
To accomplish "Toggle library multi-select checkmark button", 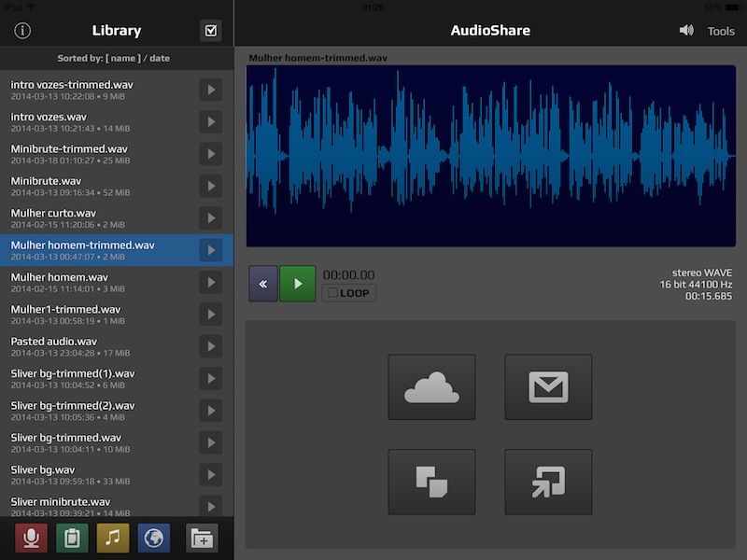I will (211, 31).
